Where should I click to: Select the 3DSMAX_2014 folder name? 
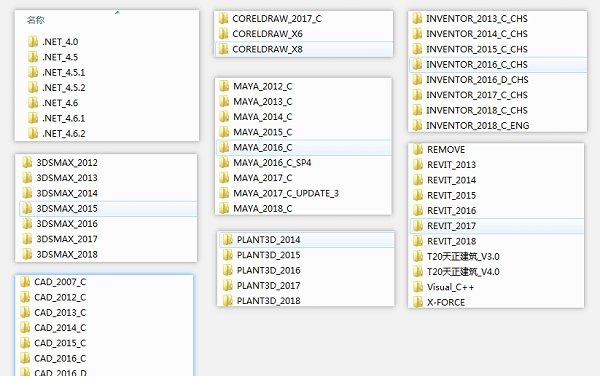click(x=67, y=193)
